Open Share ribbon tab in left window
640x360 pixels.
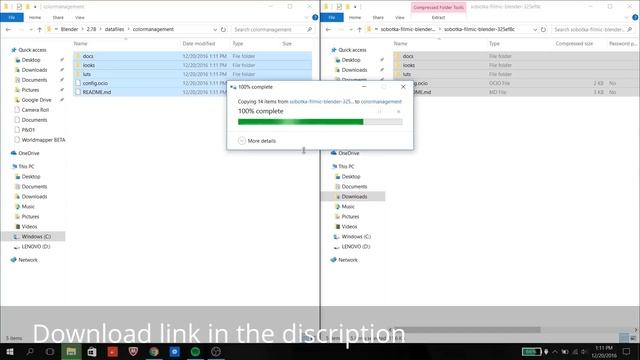58,18
